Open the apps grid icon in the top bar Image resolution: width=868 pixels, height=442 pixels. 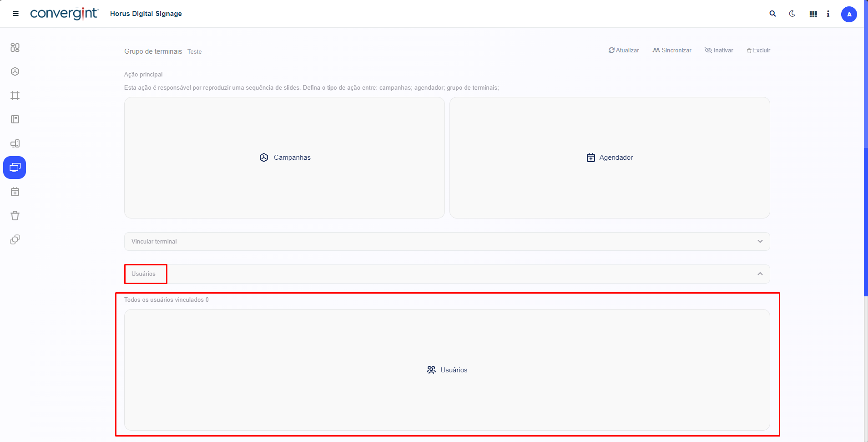coord(813,14)
